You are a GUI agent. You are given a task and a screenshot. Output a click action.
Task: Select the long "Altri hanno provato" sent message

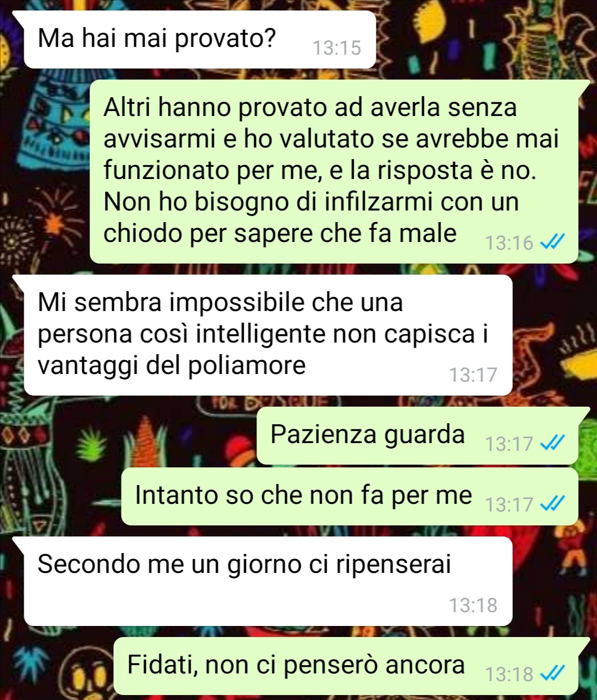(x=334, y=171)
